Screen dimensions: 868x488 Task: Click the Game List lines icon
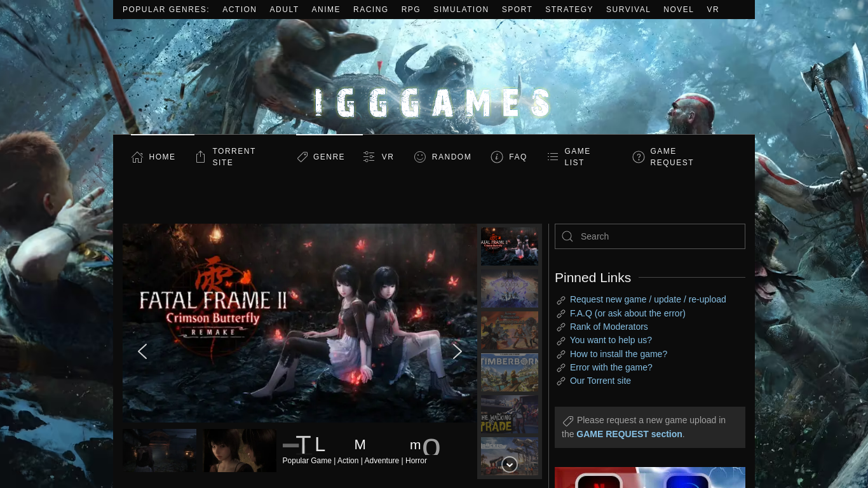point(553,157)
